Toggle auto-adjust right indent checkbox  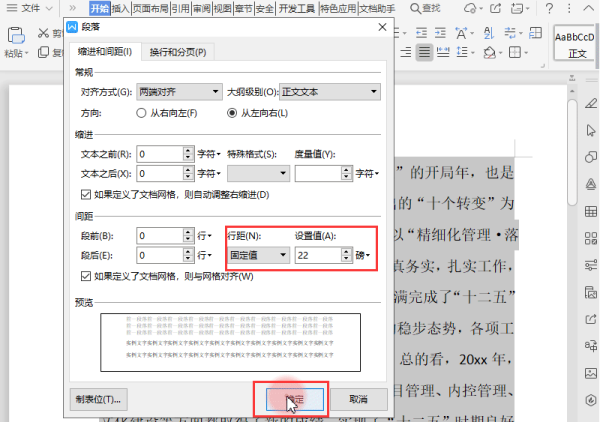pyautogui.click(x=86, y=195)
